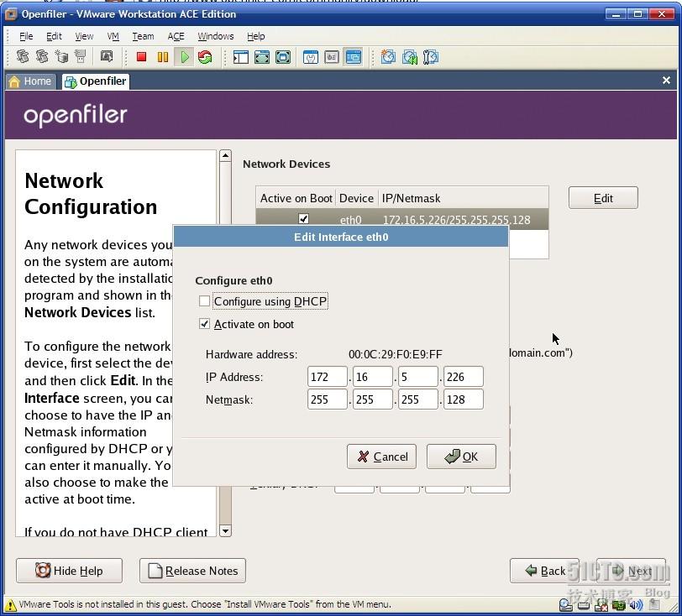Click Cancel in the Edit Interface dialog
The width and height of the screenshot is (682, 616).
(x=381, y=457)
